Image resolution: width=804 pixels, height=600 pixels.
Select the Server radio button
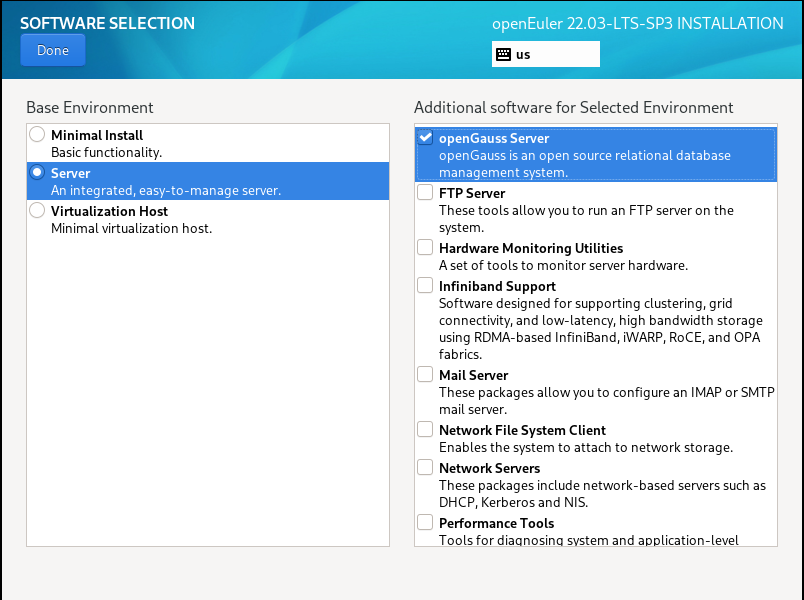[x=37, y=172]
